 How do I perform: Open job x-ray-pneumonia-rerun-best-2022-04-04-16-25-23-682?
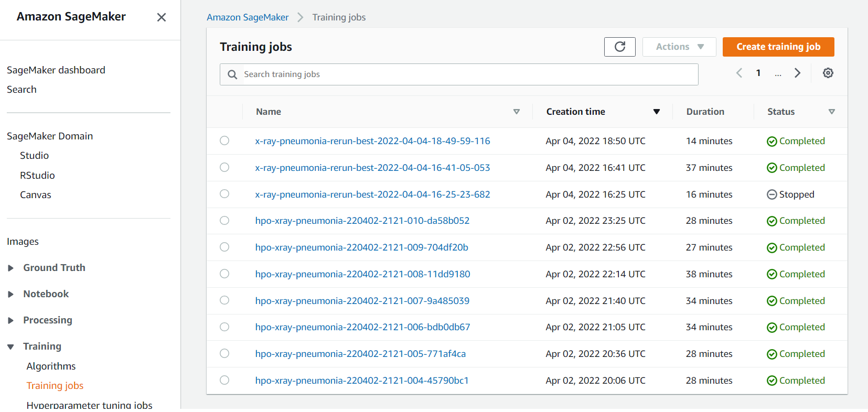click(372, 194)
